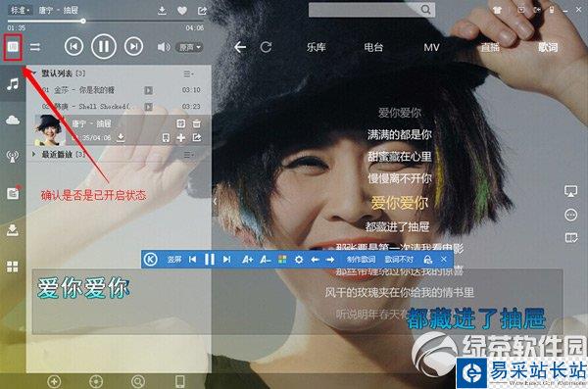Open the local music sidebar icon

tap(13, 84)
